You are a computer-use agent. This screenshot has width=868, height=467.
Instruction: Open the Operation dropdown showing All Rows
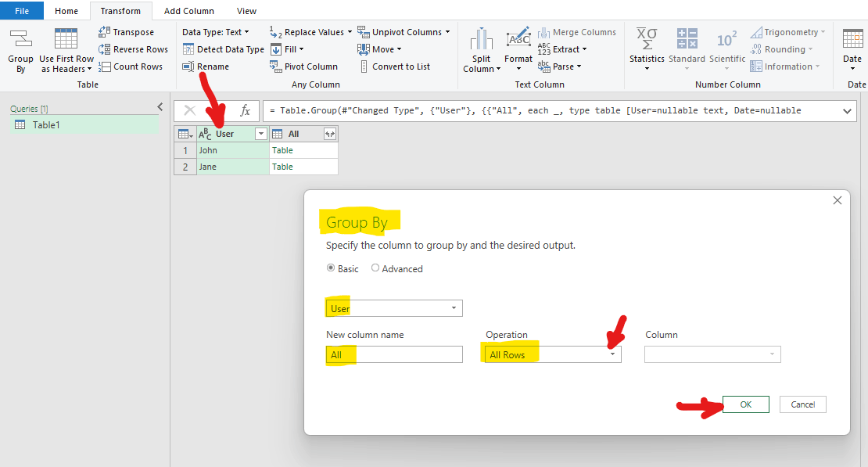[613, 354]
